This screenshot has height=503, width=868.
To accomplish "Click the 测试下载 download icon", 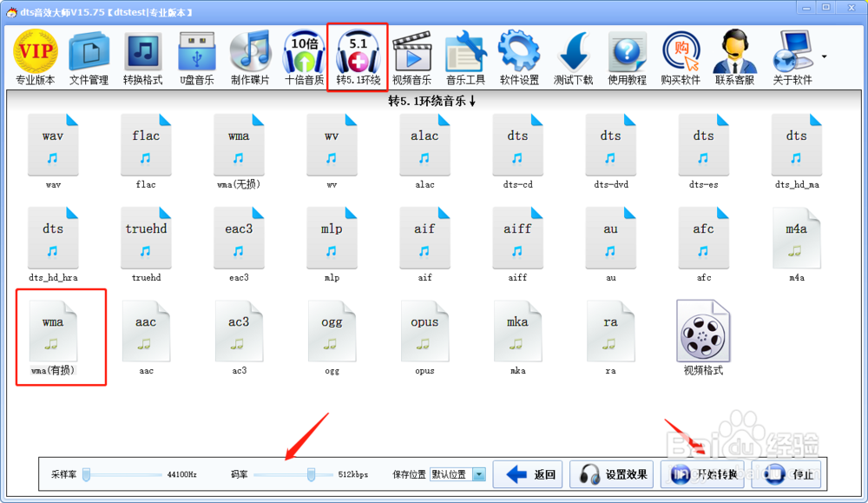I will tap(573, 57).
